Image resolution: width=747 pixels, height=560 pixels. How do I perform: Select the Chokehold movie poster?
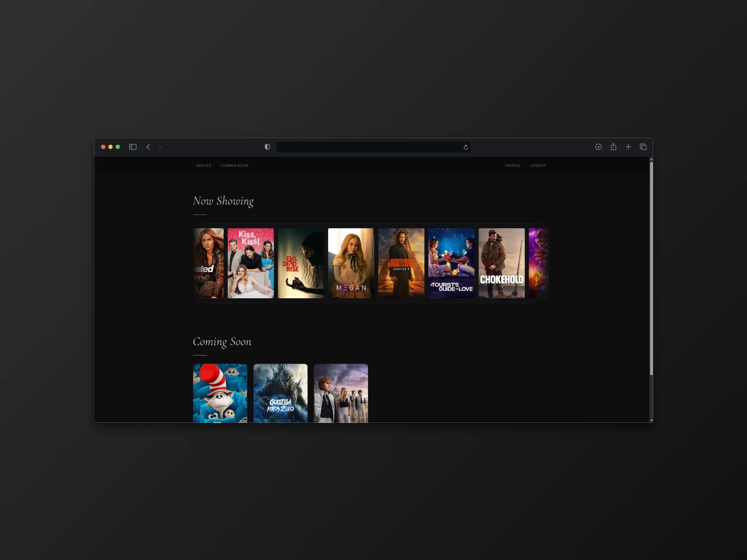pos(502,263)
